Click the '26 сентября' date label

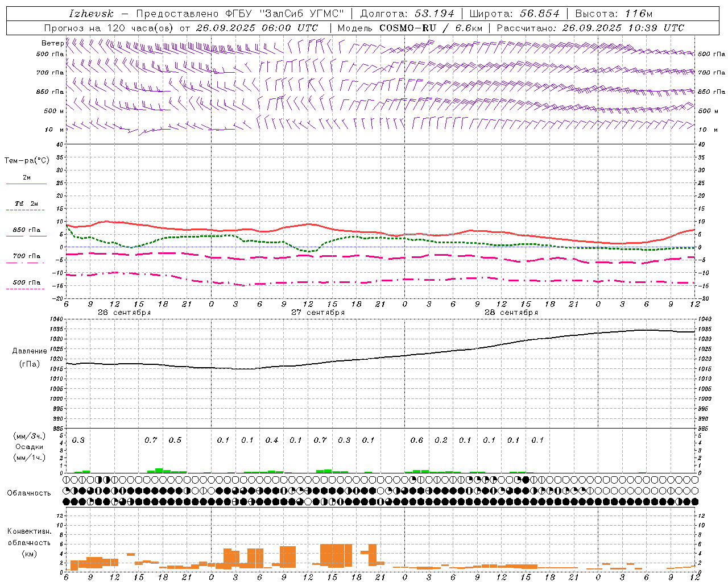point(124,313)
